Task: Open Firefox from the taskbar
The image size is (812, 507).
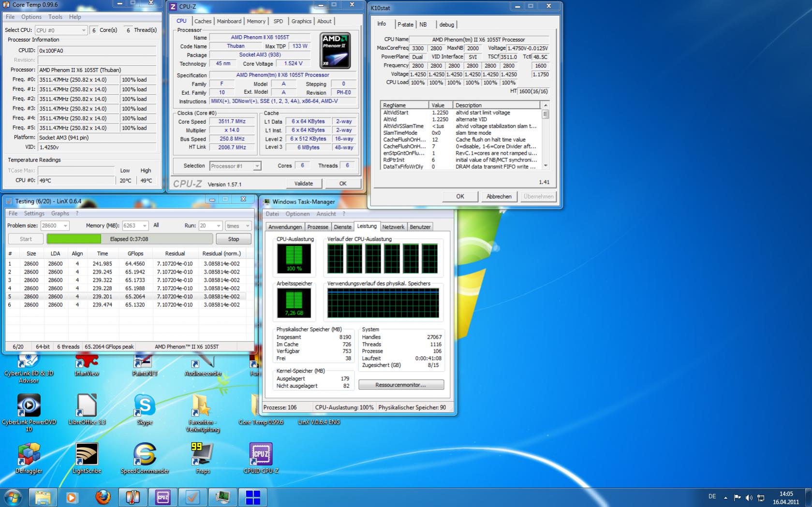Action: (x=103, y=497)
